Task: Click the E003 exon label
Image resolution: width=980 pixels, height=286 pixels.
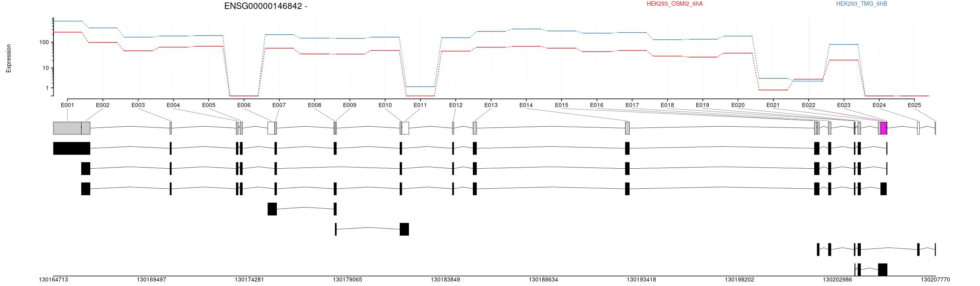Action: (138, 105)
